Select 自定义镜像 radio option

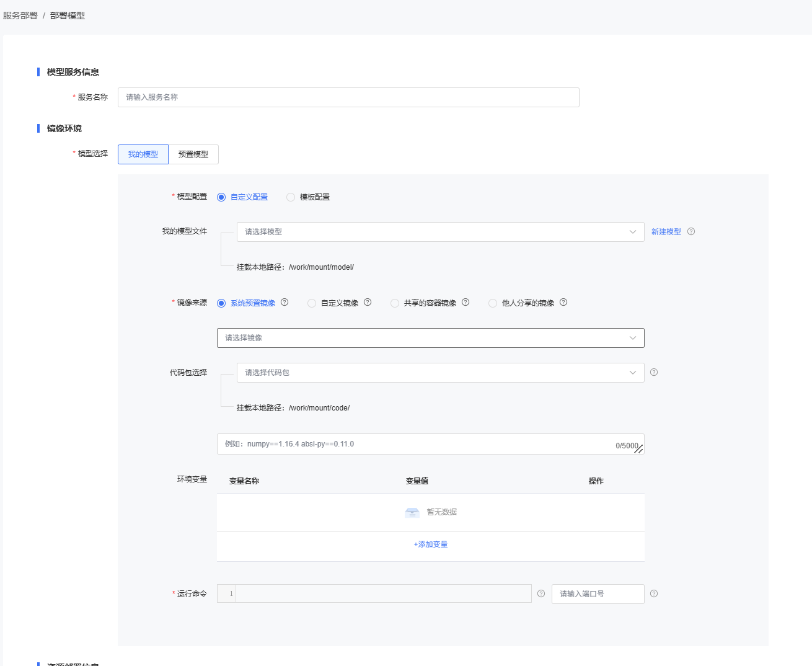pos(312,303)
